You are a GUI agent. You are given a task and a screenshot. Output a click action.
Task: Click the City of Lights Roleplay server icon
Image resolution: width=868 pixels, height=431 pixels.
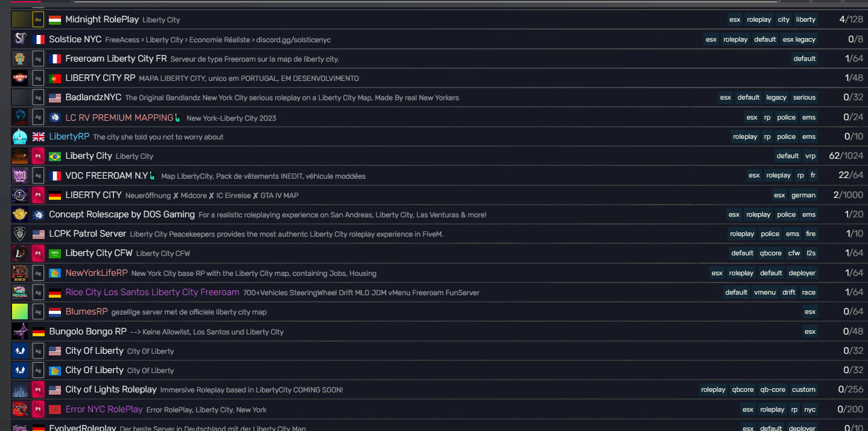point(20,389)
